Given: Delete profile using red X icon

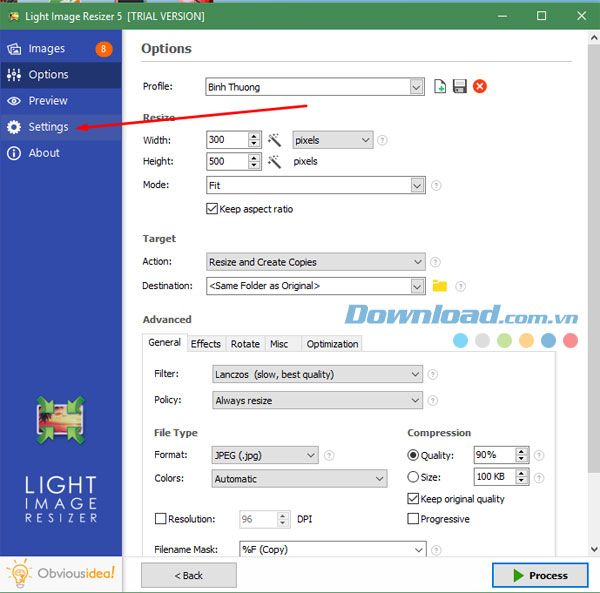Looking at the screenshot, I should (x=480, y=86).
